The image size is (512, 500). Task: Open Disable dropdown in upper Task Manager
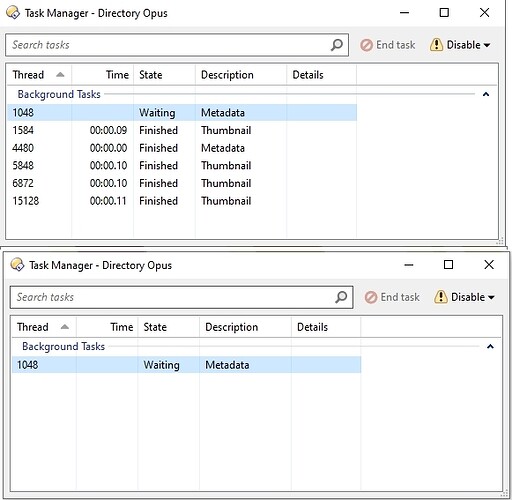460,45
